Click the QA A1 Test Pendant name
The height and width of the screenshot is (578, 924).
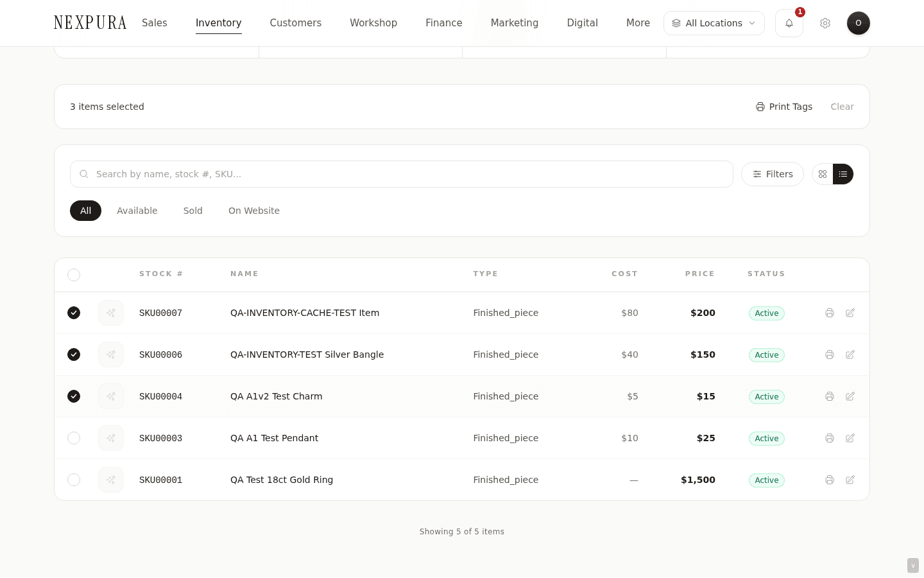coord(274,438)
